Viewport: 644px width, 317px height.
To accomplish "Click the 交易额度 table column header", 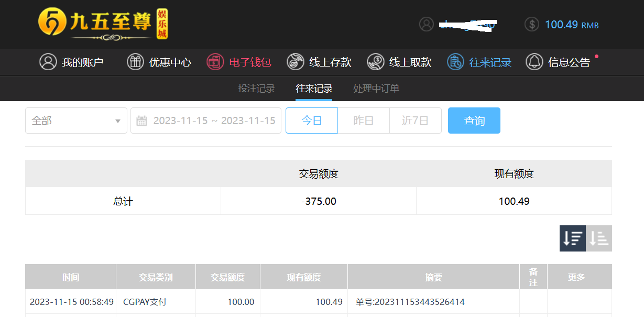I will coord(227,277).
